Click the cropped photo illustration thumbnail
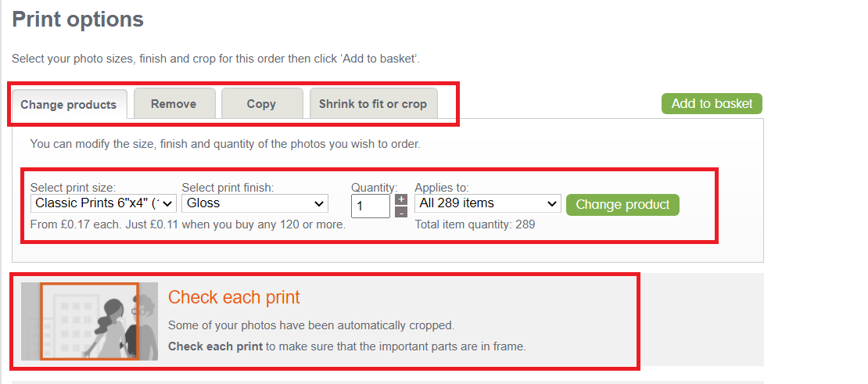 89,321
